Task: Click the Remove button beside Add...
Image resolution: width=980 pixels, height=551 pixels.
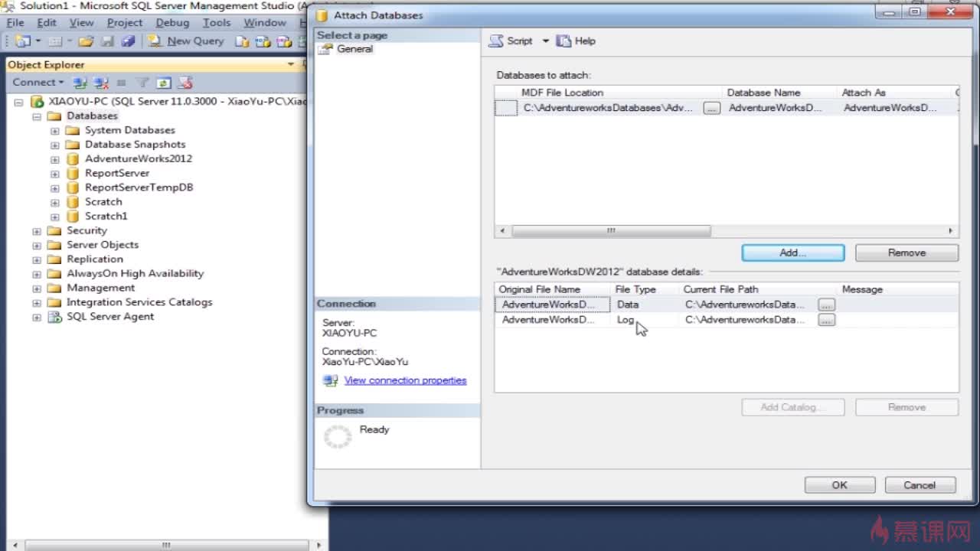Action: point(906,253)
